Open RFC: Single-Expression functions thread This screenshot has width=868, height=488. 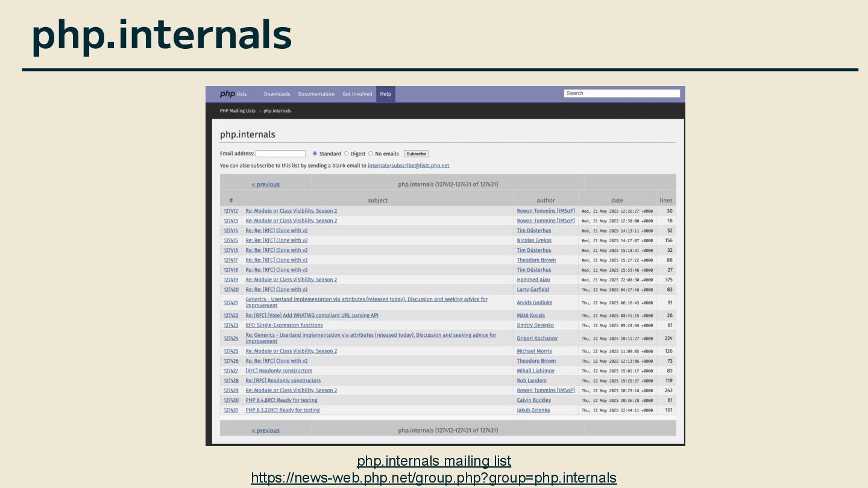pos(284,325)
